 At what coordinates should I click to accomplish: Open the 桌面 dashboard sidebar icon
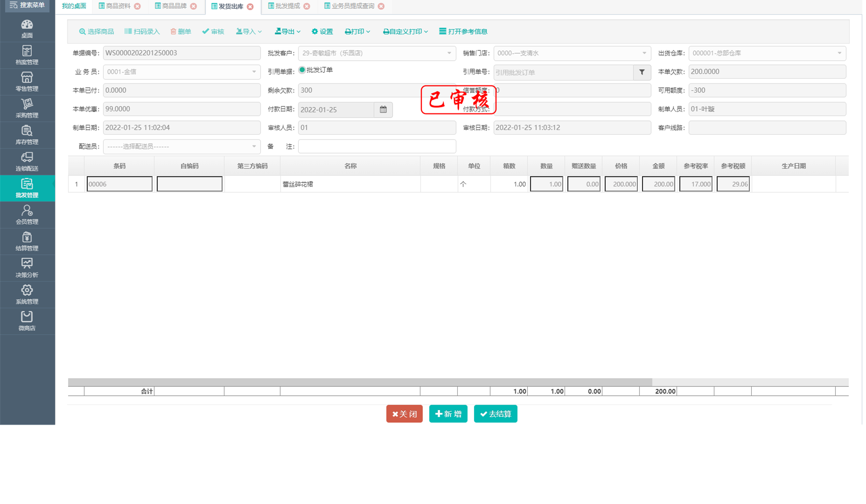(27, 28)
